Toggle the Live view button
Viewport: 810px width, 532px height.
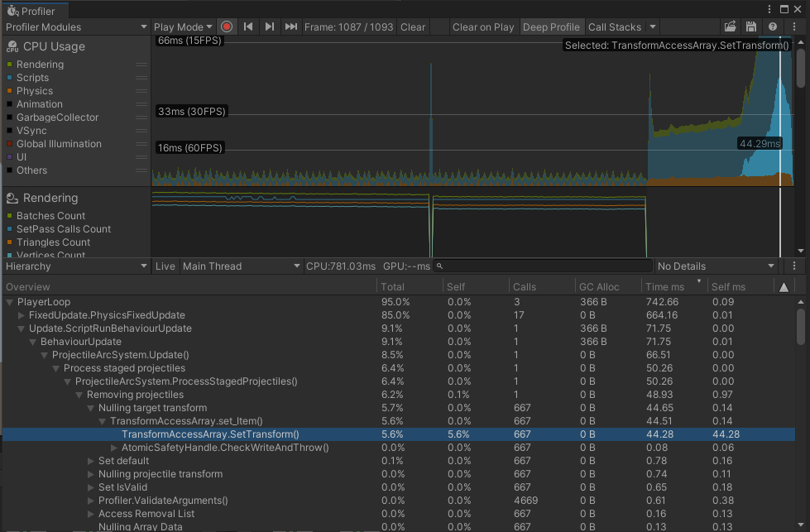coord(165,266)
